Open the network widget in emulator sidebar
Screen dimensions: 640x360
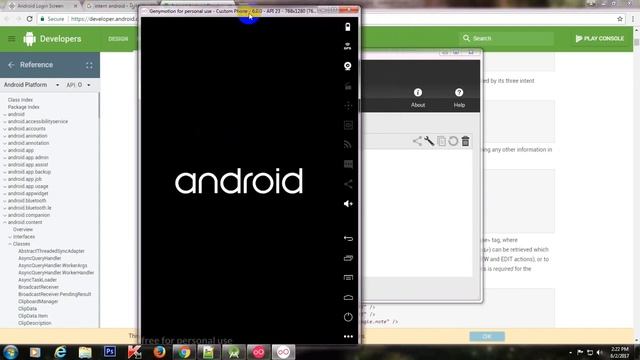pyautogui.click(x=348, y=144)
